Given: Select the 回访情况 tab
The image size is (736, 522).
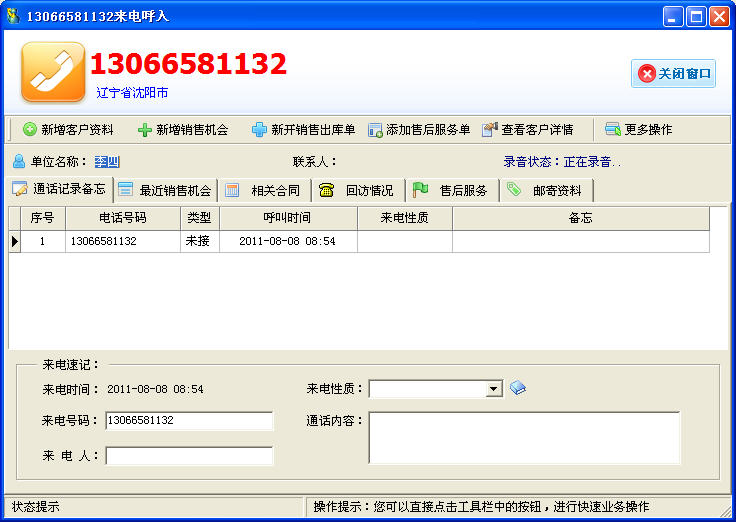Looking at the screenshot, I should (x=358, y=190).
